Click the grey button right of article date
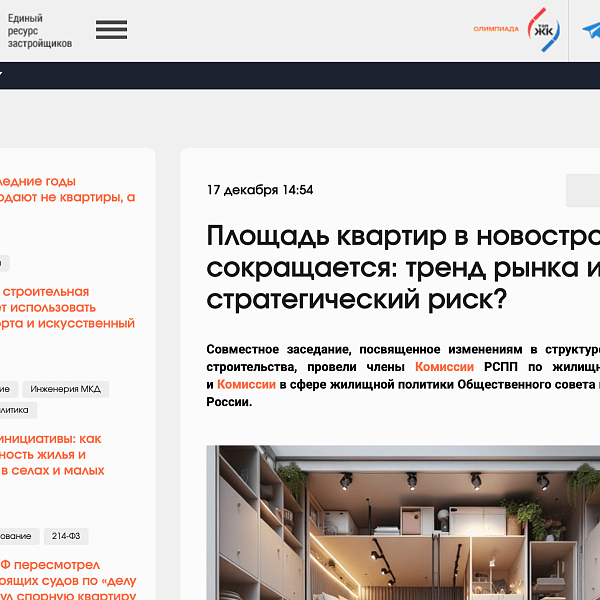 [583, 190]
